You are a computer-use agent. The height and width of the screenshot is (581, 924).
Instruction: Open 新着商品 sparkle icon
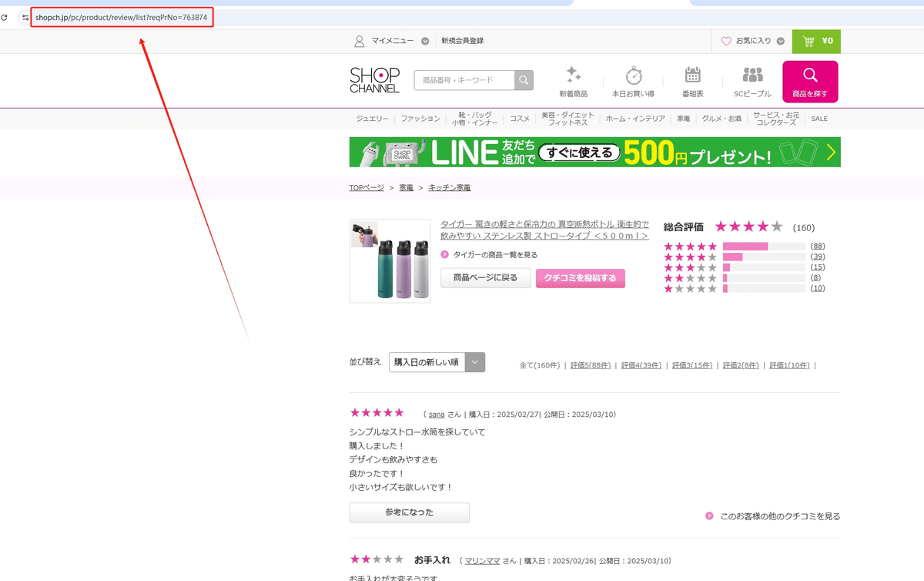coord(573,75)
